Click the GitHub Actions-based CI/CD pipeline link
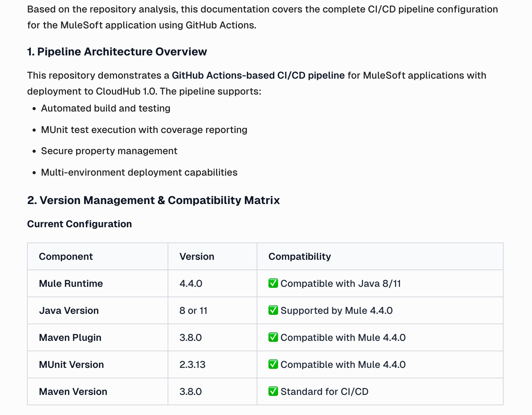Screen dimensions: 532x415 coord(258,76)
